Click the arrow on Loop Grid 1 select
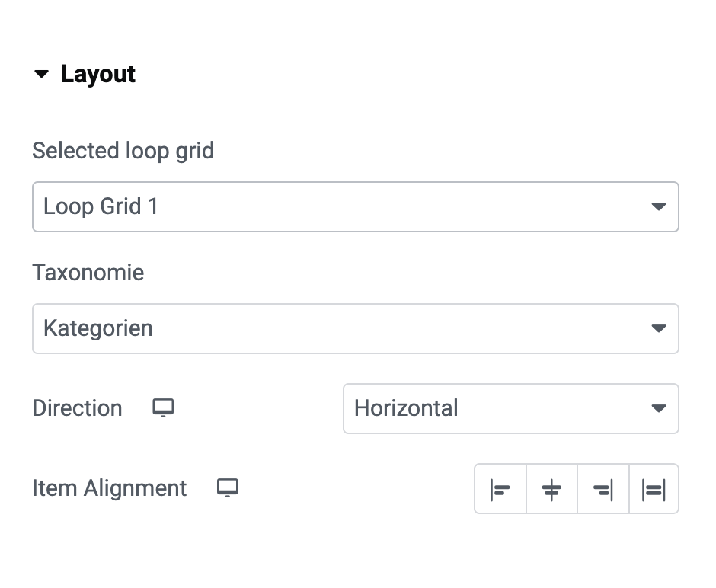This screenshot has height=588, width=716. click(658, 207)
